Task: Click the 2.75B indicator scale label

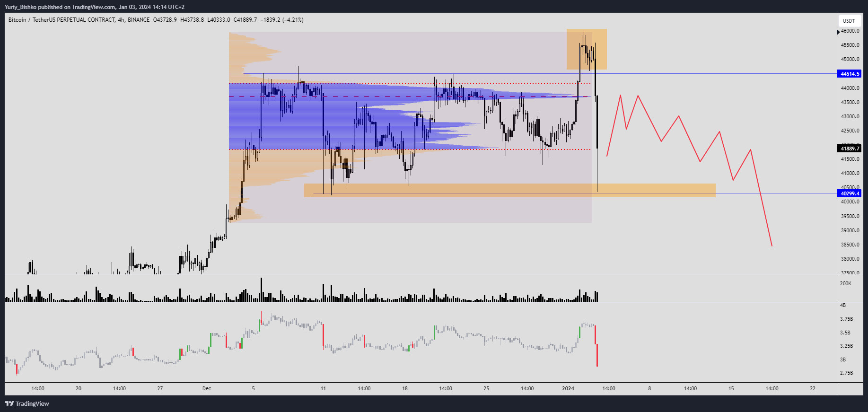Action: 846,373
